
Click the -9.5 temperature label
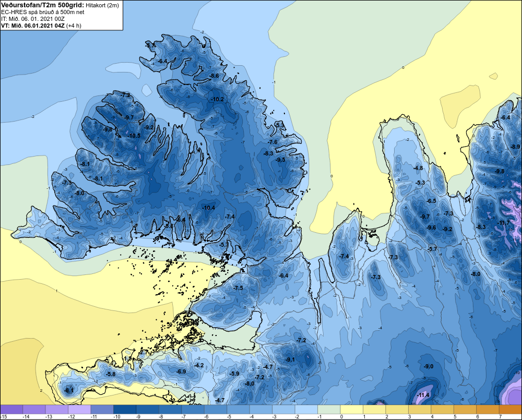(x=280, y=160)
